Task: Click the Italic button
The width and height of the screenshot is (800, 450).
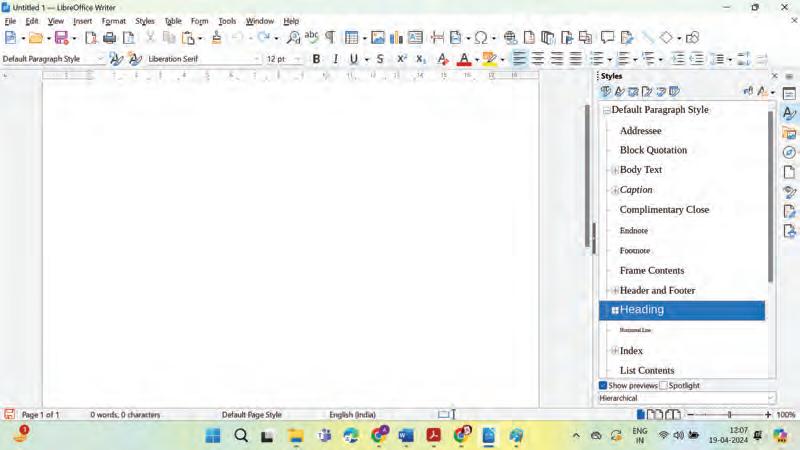Action: (x=335, y=59)
